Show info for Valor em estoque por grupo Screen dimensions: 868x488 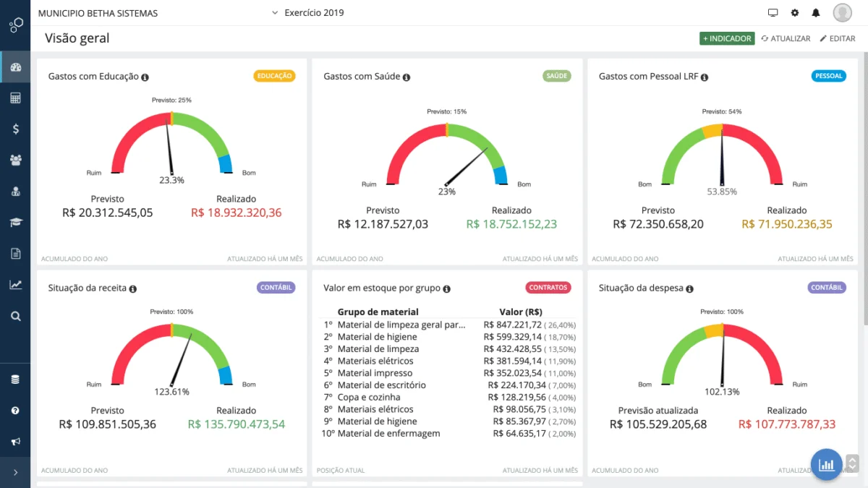click(447, 288)
